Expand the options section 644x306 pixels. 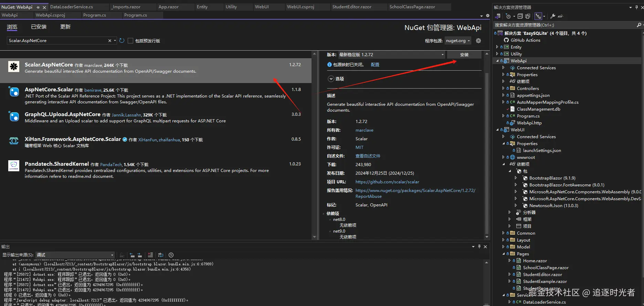point(331,79)
